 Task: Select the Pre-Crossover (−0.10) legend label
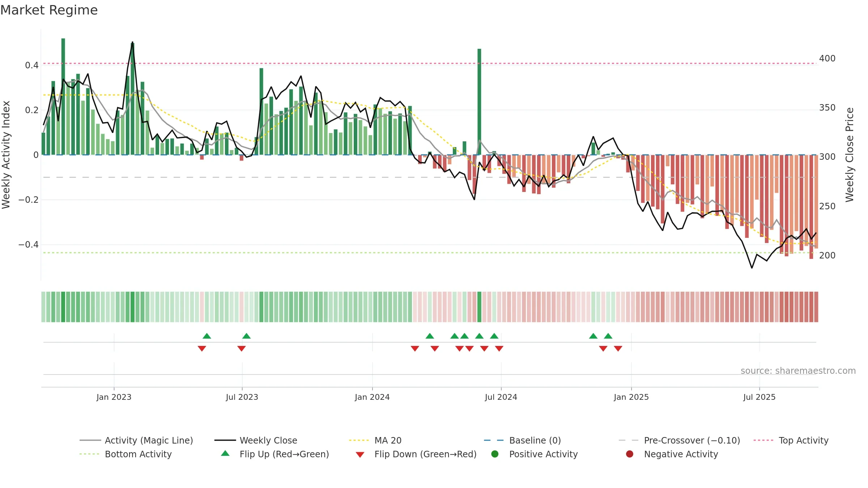pos(692,440)
